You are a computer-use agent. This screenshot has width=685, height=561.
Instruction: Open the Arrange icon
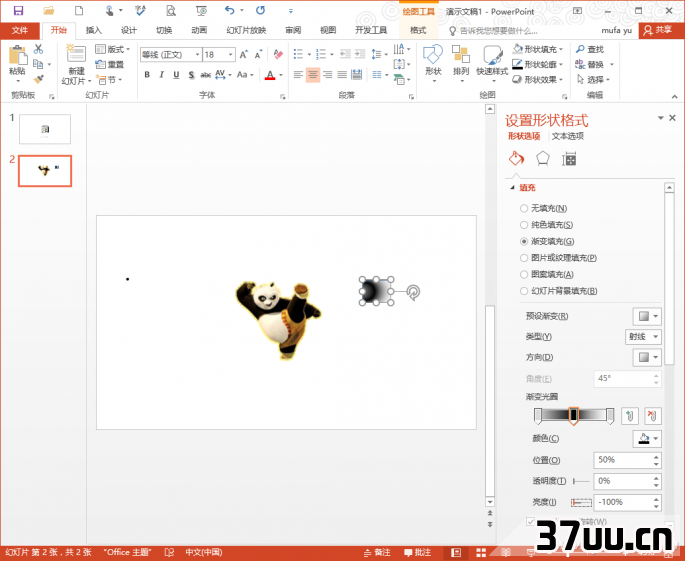click(461, 54)
